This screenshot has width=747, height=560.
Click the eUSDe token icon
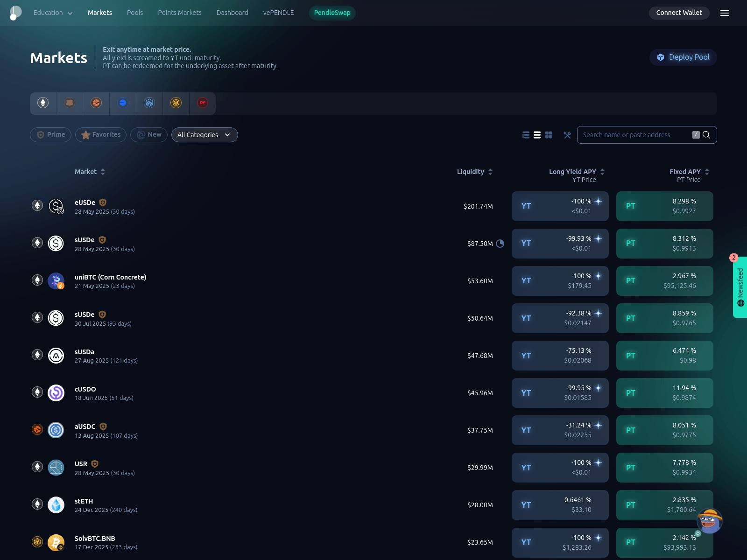coord(56,206)
